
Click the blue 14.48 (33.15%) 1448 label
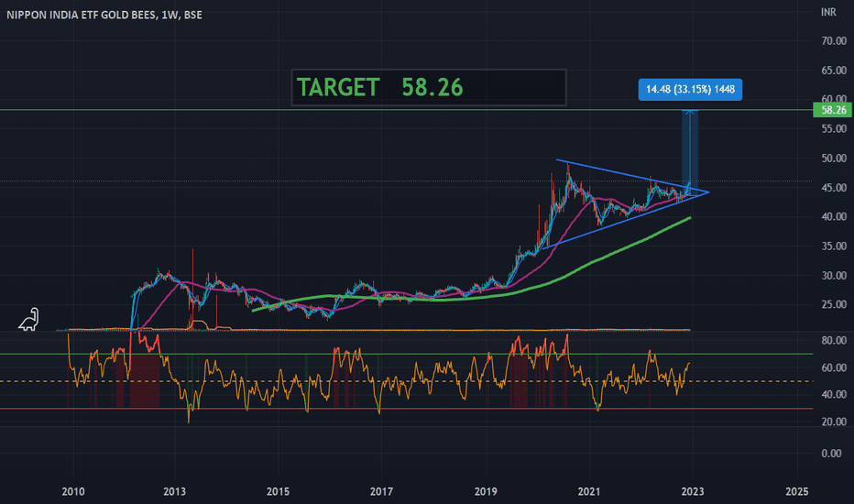690,90
